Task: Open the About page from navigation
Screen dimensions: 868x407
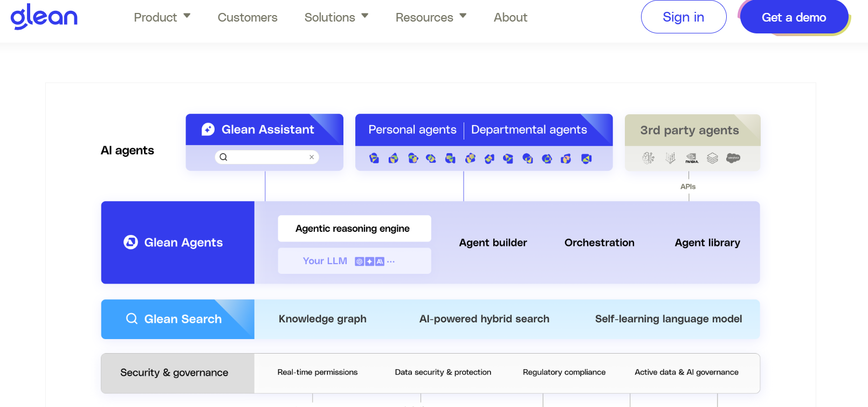Action: pos(511,17)
